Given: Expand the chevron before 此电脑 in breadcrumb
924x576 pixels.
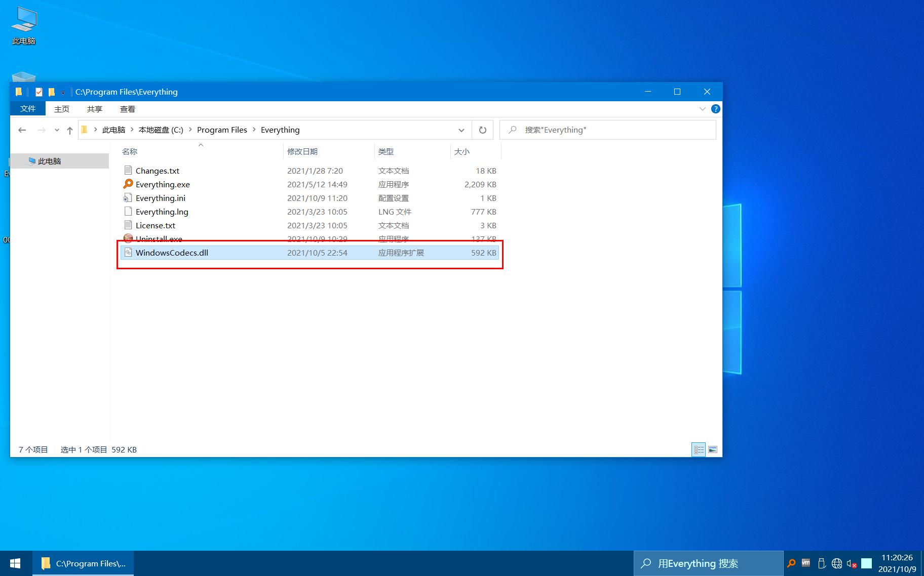Looking at the screenshot, I should click(x=96, y=130).
